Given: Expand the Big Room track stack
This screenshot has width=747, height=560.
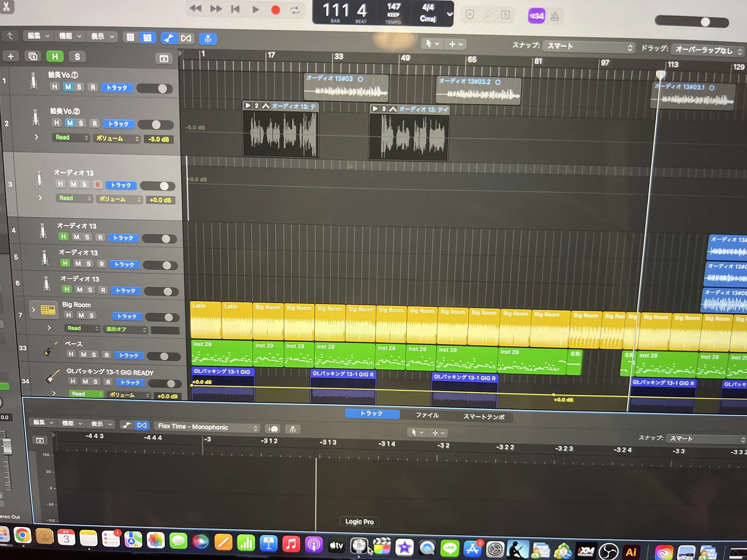Looking at the screenshot, I should pos(33,309).
